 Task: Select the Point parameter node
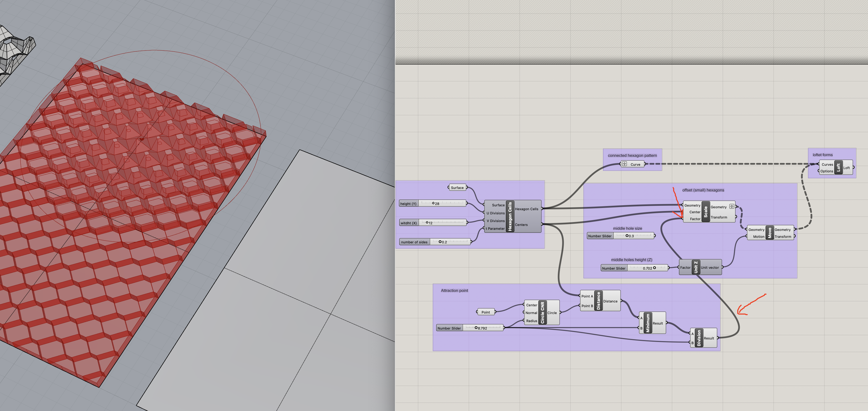pyautogui.click(x=485, y=312)
